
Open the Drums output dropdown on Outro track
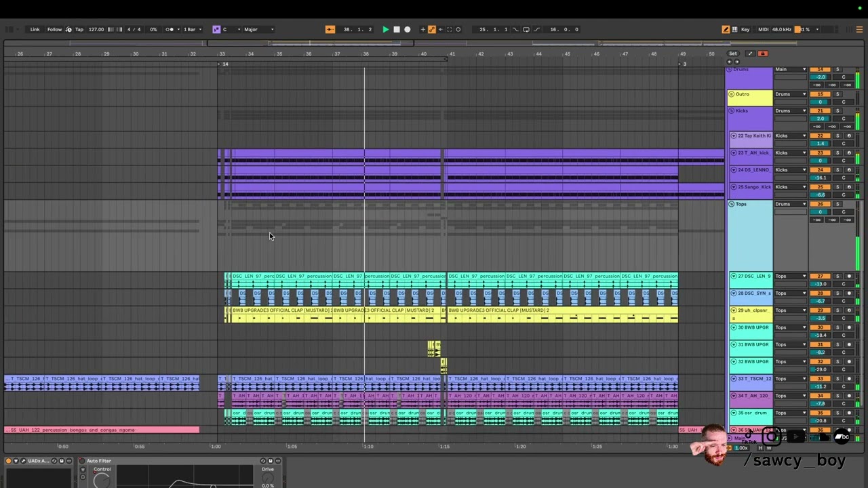[x=791, y=94]
